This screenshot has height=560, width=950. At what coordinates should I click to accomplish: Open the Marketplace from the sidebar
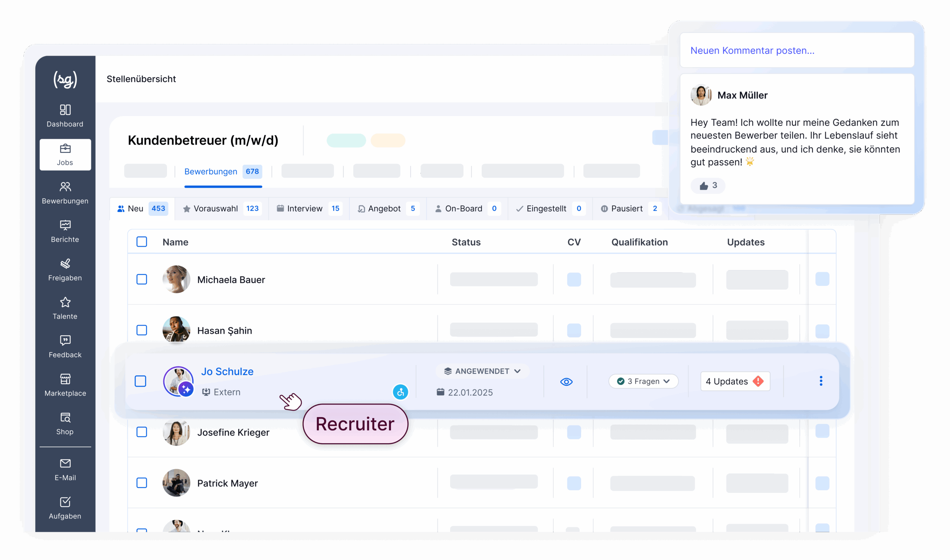coord(65,385)
